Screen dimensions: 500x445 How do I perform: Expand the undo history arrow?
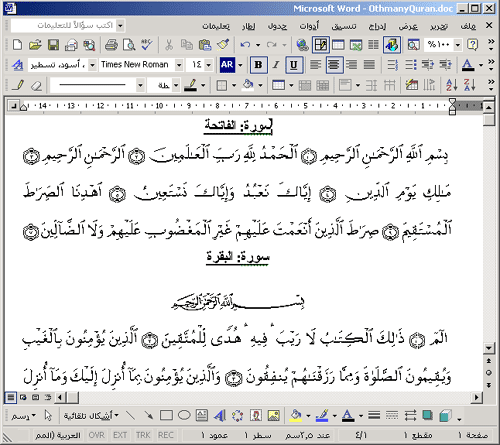(x=258, y=45)
